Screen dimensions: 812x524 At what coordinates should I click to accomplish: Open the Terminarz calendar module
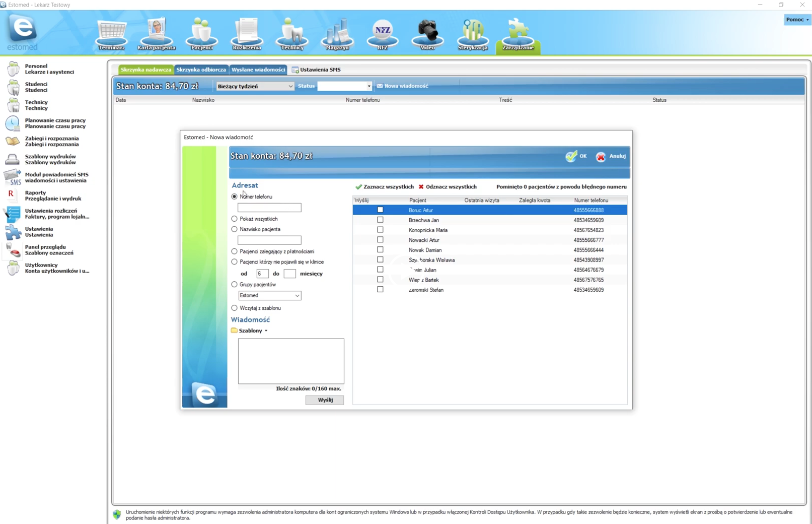(111, 33)
